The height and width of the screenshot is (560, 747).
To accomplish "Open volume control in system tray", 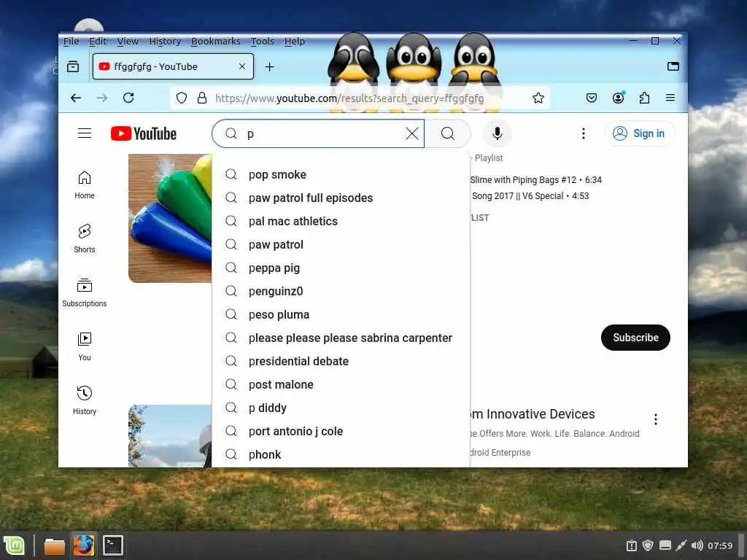I will coord(697,545).
